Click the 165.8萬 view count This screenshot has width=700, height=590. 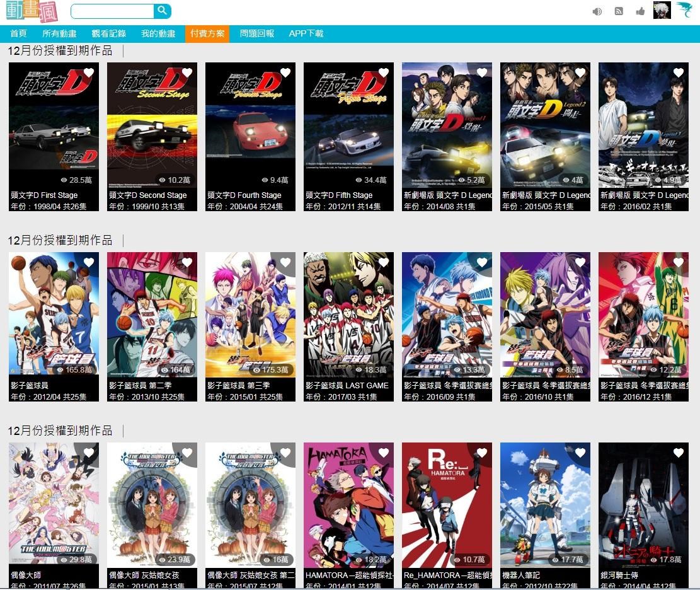click(x=74, y=370)
